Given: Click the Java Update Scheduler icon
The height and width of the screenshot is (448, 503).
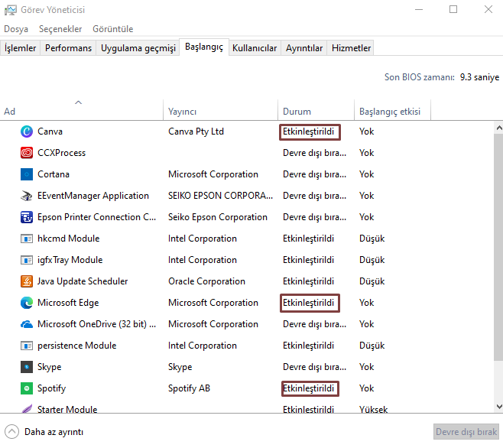Looking at the screenshot, I should tap(27, 281).
